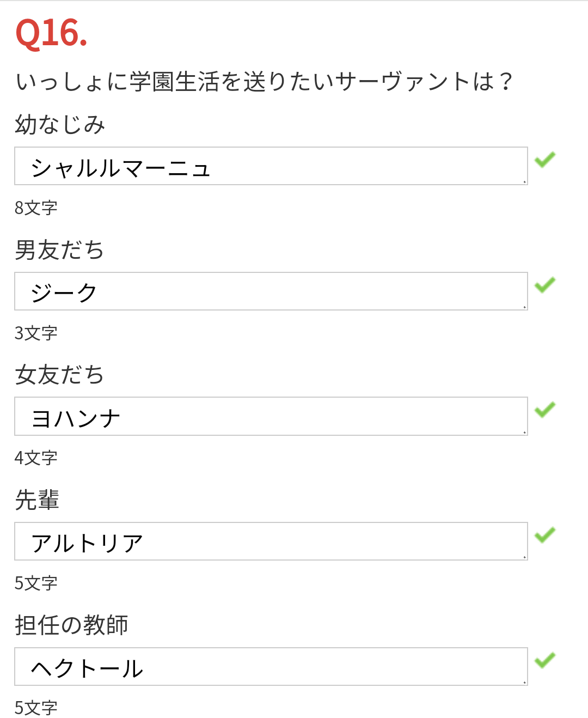
Task: Click the green checkmark next to ジーク
Action: click(544, 285)
